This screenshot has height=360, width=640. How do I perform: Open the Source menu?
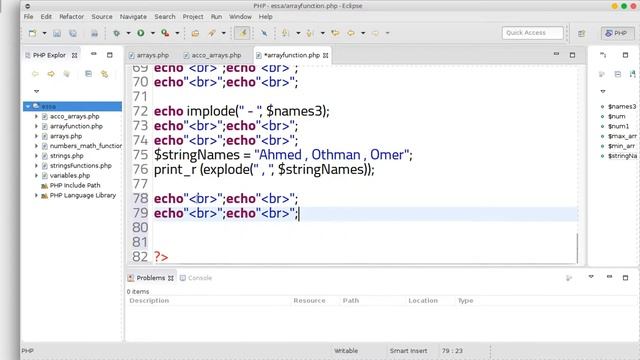tap(102, 17)
